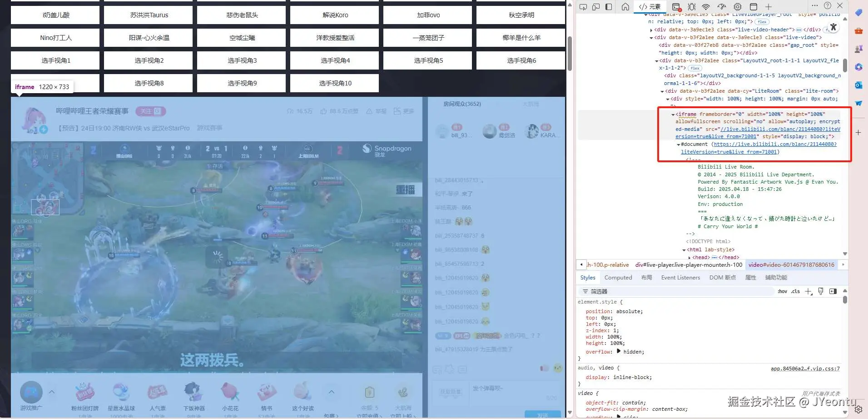The width and height of the screenshot is (868, 419).
Task: Expand the overflow hidden shorthand triangle
Action: point(619,351)
